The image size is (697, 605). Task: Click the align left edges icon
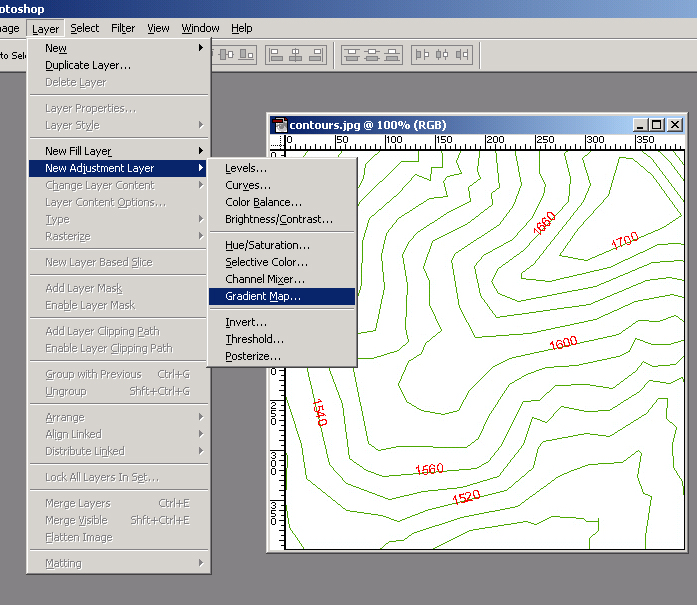[x=276, y=55]
